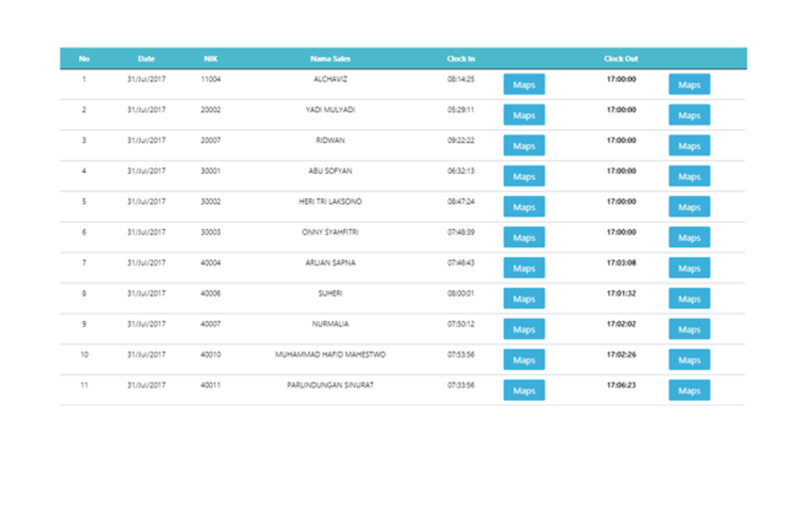Click the NIK column header
The image size is (812, 522).
coord(210,59)
